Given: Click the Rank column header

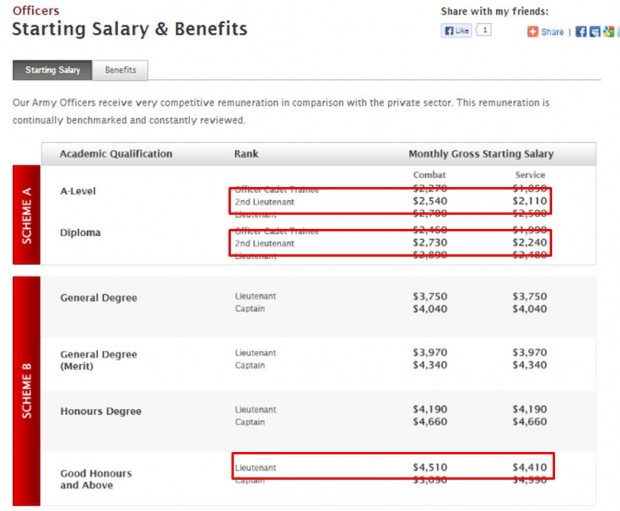Looking at the screenshot, I should [246, 154].
